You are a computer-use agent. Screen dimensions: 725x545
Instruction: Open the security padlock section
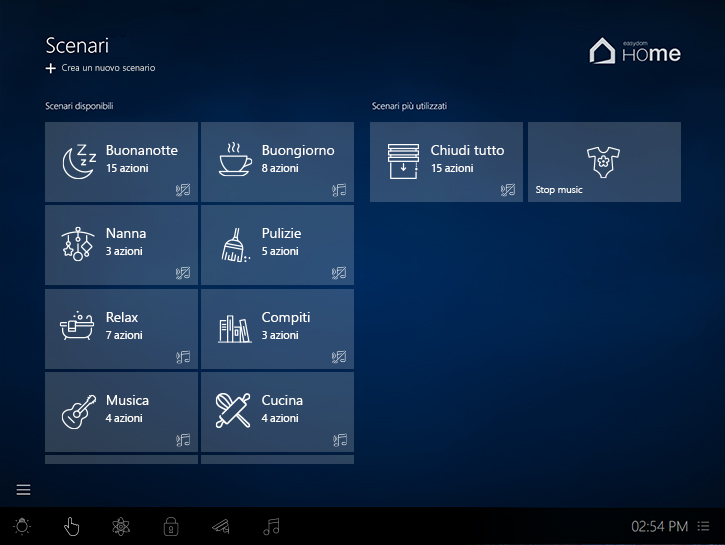(x=171, y=527)
